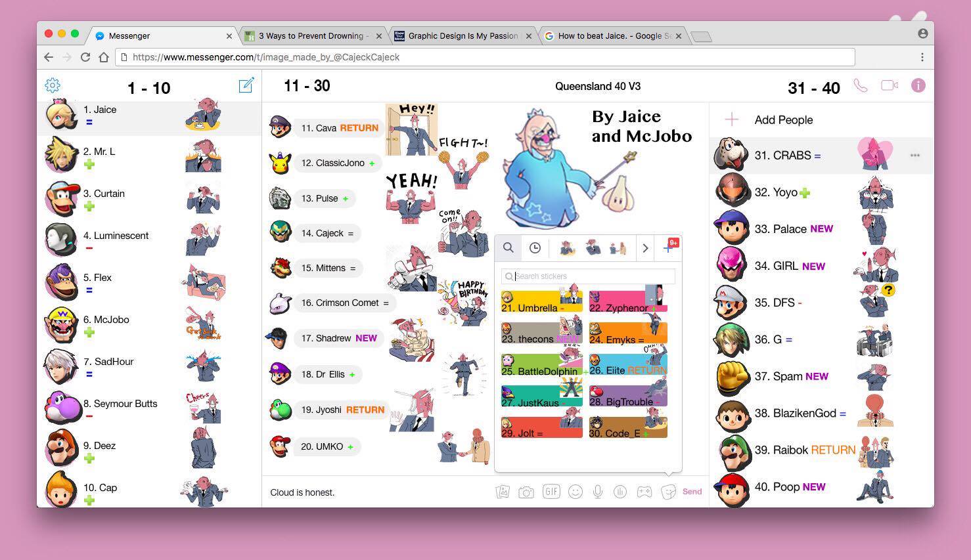This screenshot has height=560, width=971.
Task: Open Messenger settings gear icon
Action: coord(53,85)
